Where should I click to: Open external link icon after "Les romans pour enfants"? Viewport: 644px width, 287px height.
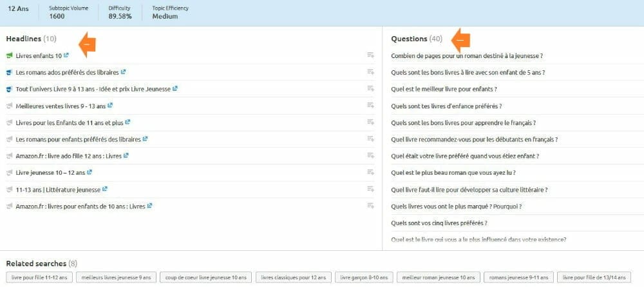click(x=146, y=139)
